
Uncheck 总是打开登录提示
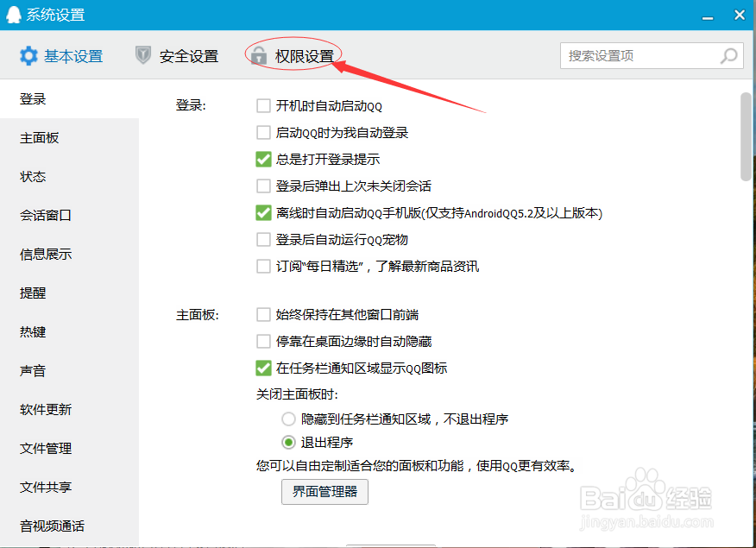pos(263,159)
